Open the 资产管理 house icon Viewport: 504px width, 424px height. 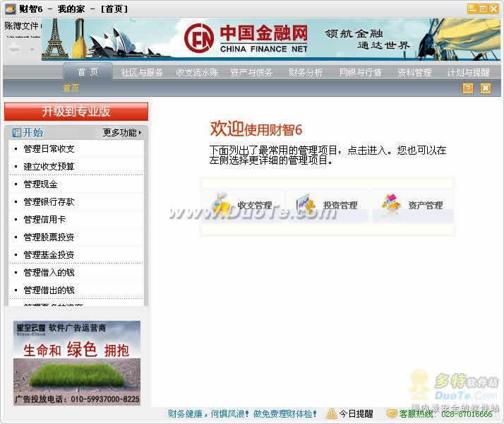tap(390, 204)
